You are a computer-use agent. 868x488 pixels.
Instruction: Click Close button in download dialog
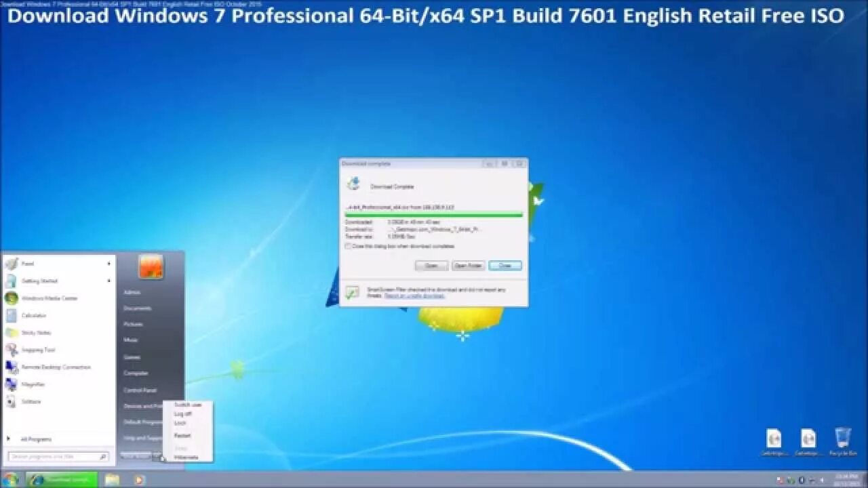505,266
